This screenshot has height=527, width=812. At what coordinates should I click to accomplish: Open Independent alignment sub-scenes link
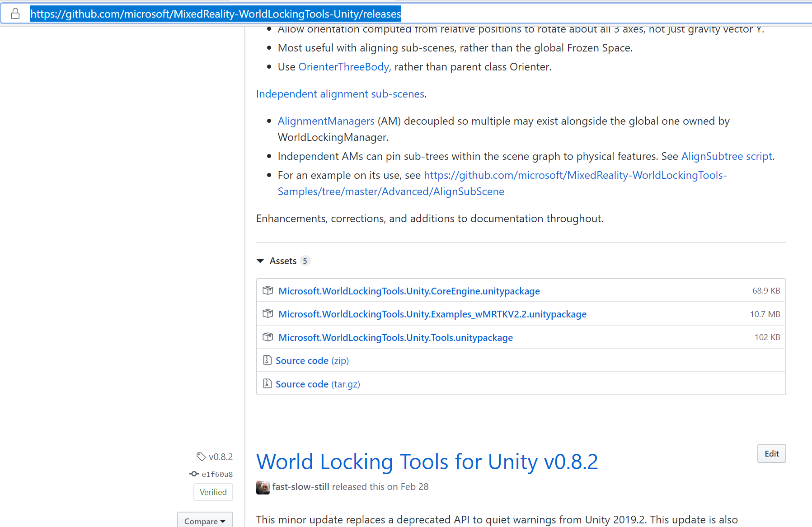point(340,94)
